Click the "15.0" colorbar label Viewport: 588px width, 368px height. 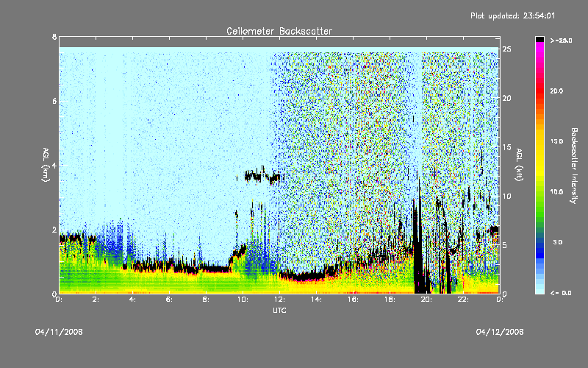coord(556,141)
